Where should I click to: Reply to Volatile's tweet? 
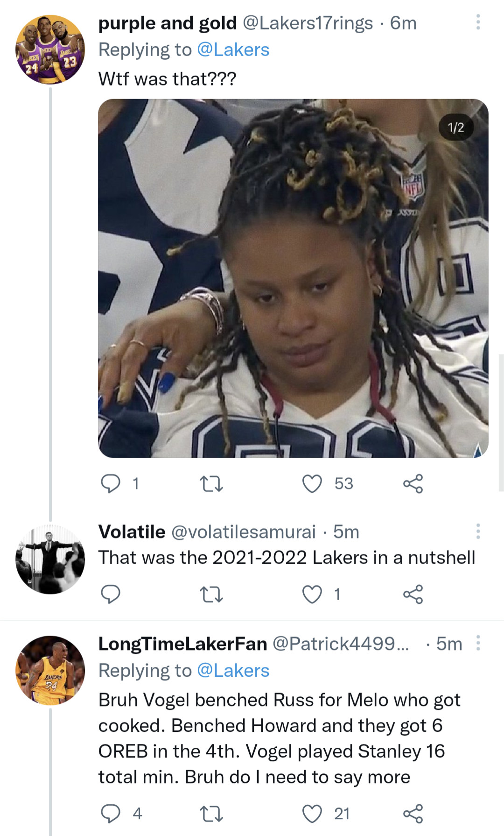(111, 594)
